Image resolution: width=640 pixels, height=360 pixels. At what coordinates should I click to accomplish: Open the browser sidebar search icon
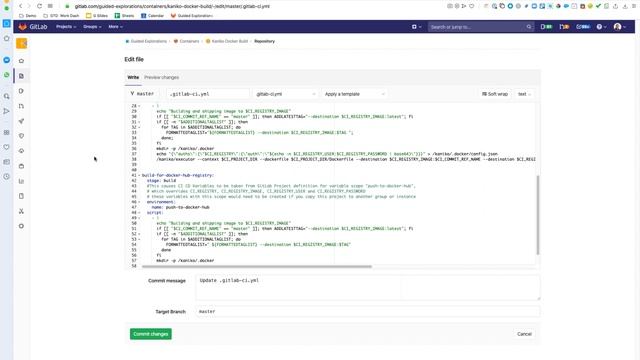[x=7, y=96]
